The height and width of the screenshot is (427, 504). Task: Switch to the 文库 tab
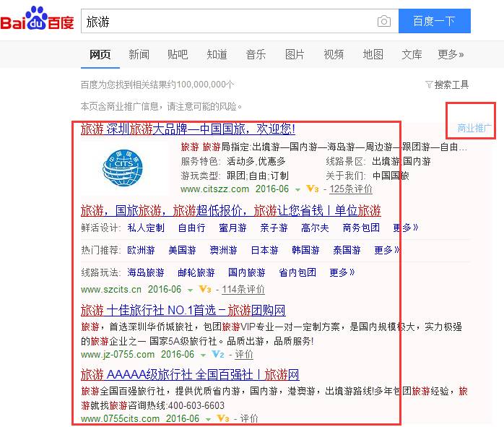click(412, 54)
